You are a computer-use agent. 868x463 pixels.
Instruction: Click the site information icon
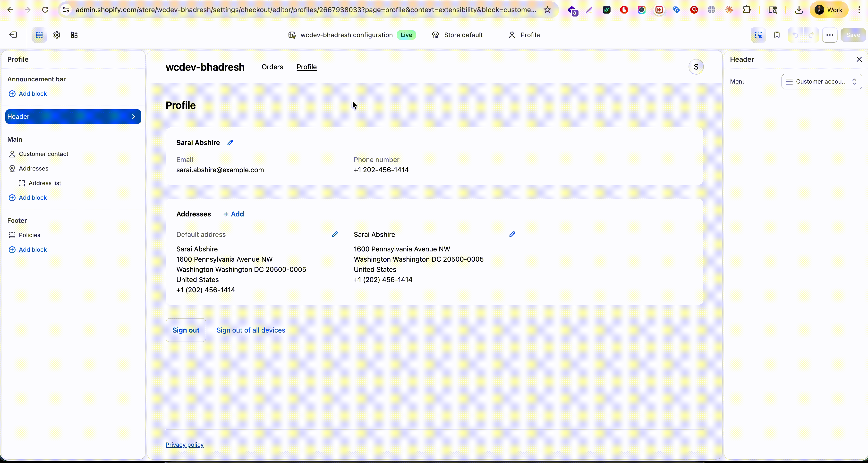[66, 10]
